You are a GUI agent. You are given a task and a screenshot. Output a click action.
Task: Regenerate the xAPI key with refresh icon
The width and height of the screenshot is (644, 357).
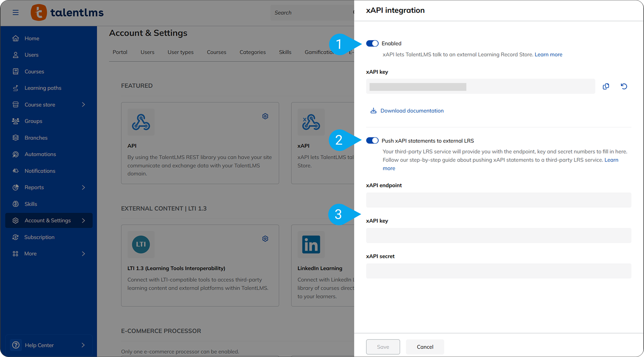[x=624, y=86]
